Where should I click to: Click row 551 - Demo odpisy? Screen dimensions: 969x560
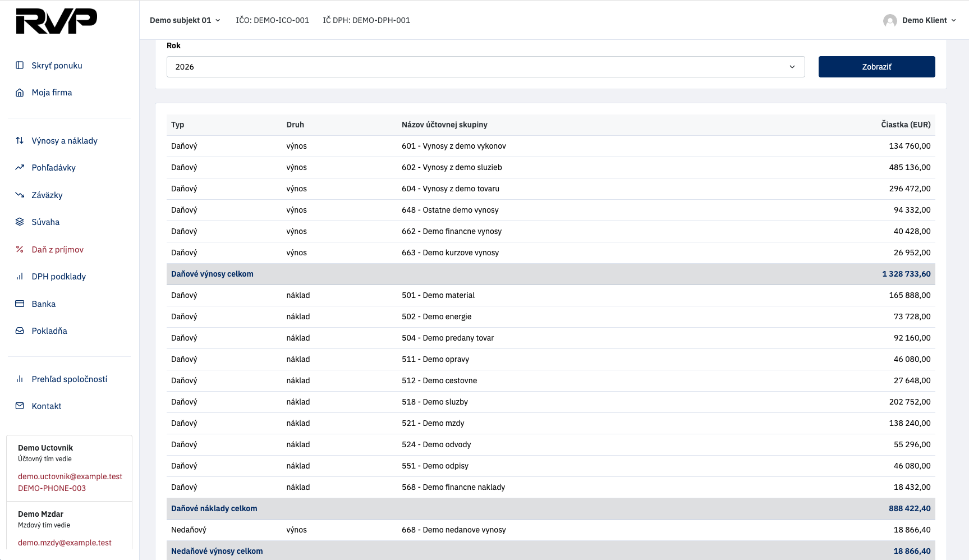pos(551,466)
